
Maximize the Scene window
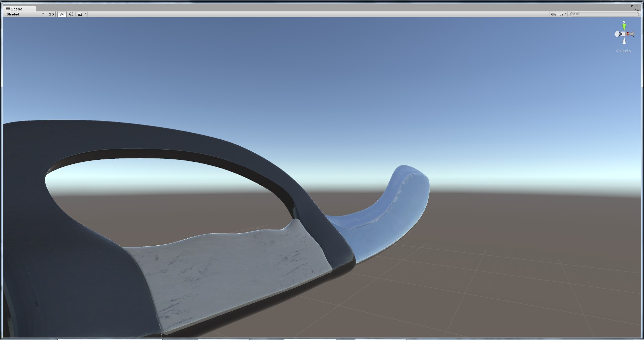click(x=632, y=6)
